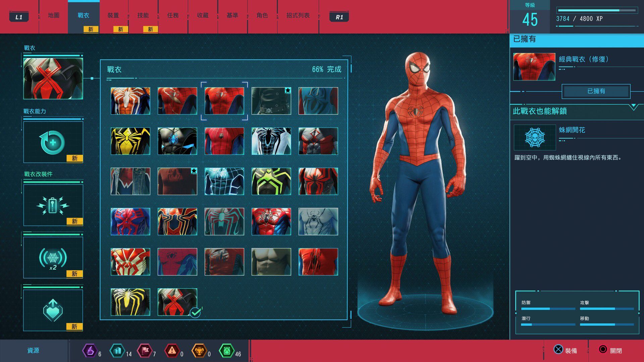644x362 pixels.
Task: Select the green neon suit thumbnail
Action: [271, 181]
